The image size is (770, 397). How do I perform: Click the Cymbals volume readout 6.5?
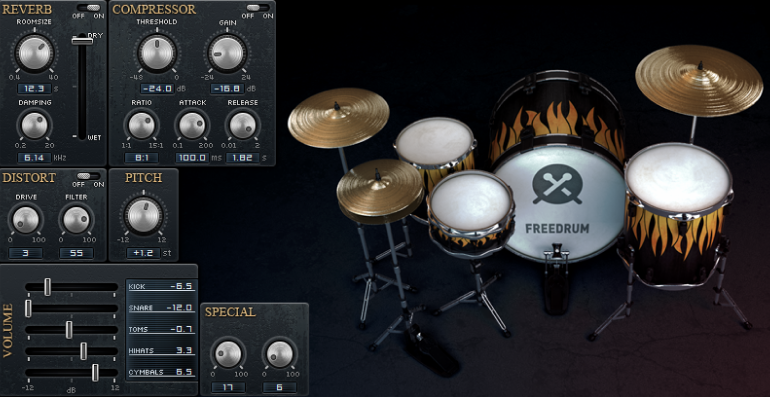pos(161,372)
